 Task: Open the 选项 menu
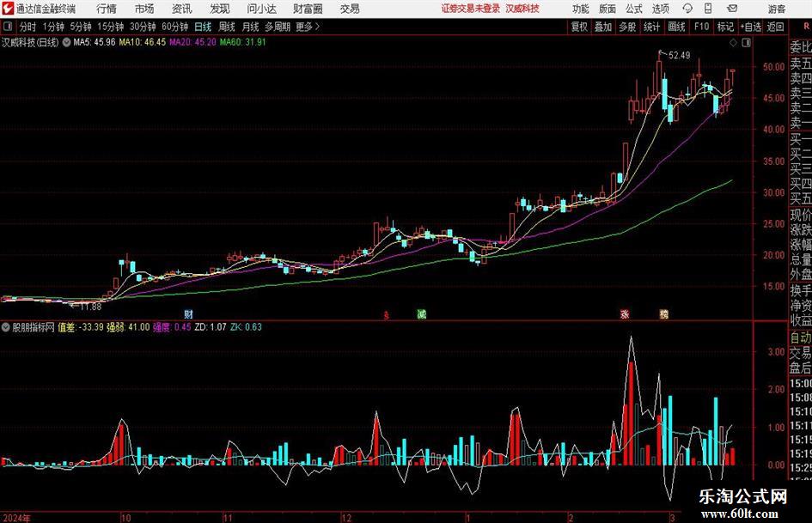[x=660, y=9]
